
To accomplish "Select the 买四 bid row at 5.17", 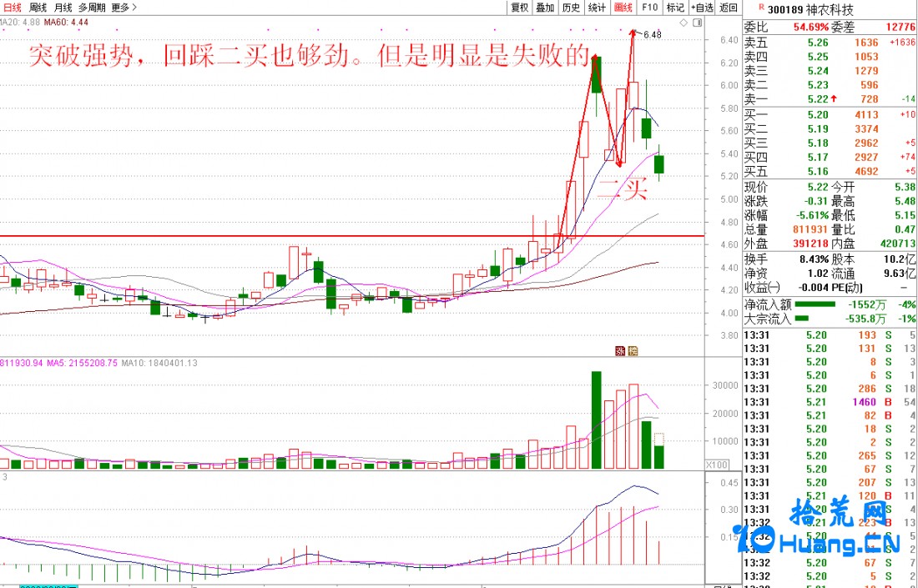I will tap(830, 157).
